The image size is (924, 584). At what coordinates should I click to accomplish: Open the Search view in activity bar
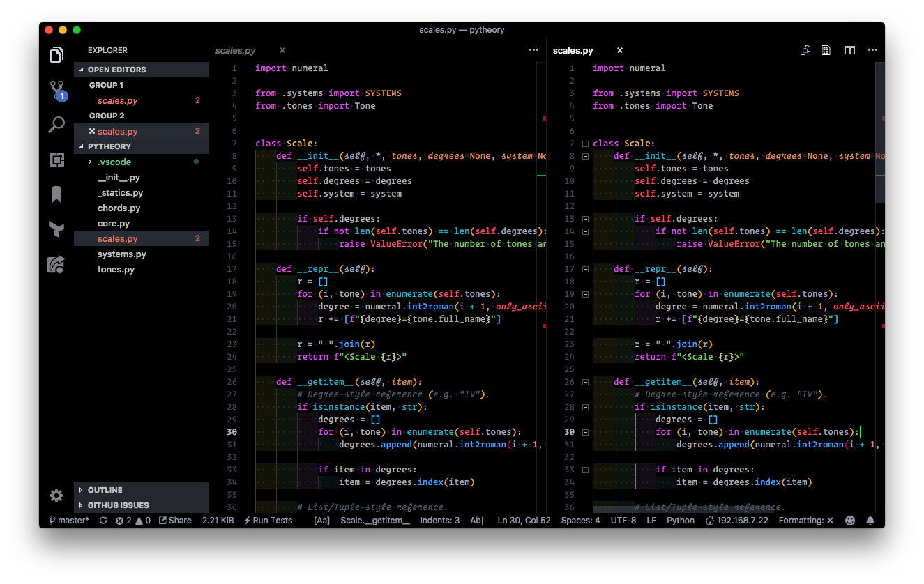pos(56,125)
